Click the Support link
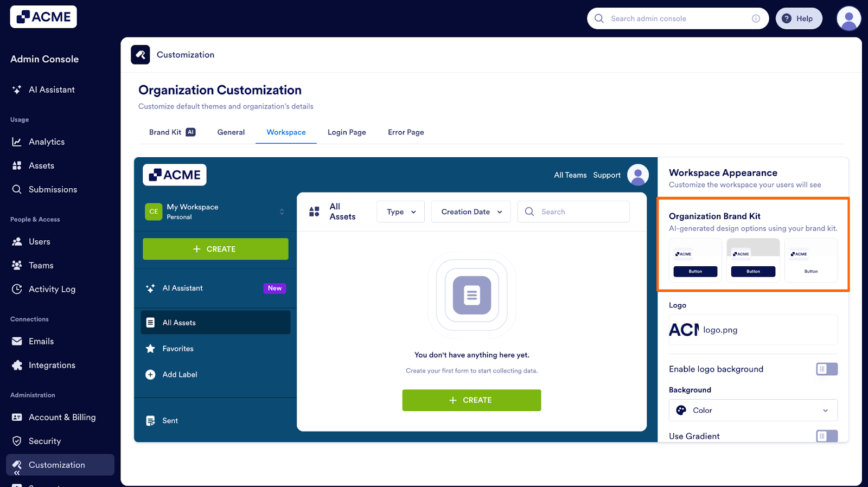This screenshot has height=487, width=868. pos(607,175)
